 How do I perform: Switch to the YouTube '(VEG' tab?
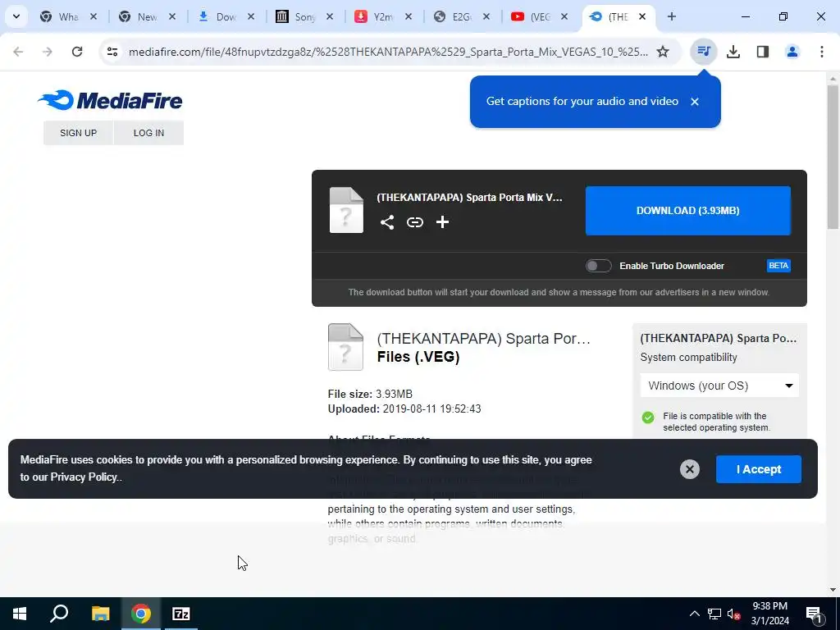[539, 16]
